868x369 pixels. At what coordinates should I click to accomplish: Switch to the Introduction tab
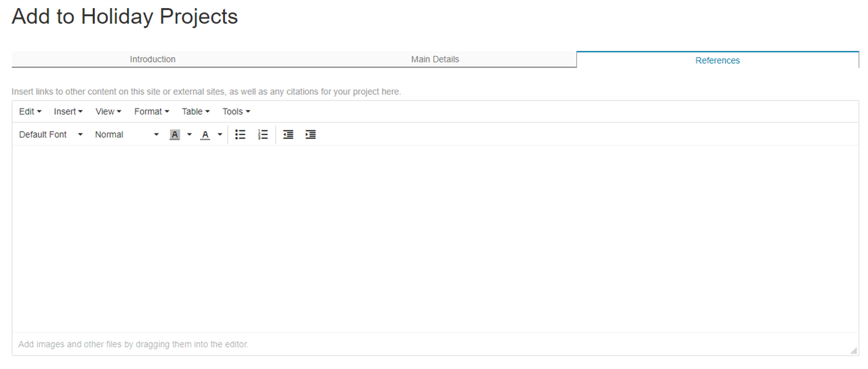coord(153,59)
